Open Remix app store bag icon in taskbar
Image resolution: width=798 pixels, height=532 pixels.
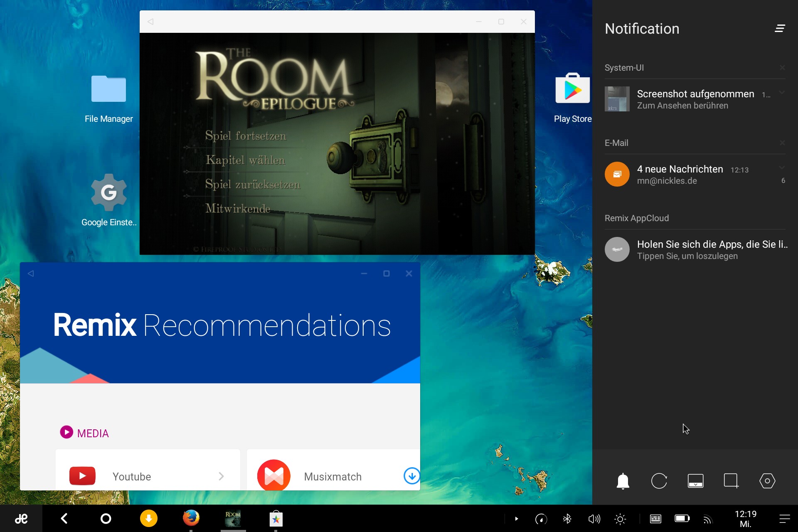pyautogui.click(x=276, y=518)
